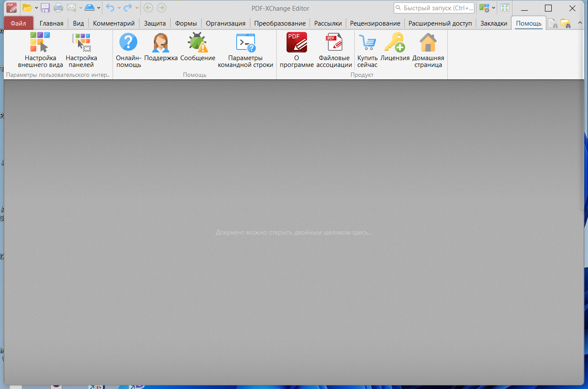Click the Сообщение bug report icon

[x=197, y=47]
